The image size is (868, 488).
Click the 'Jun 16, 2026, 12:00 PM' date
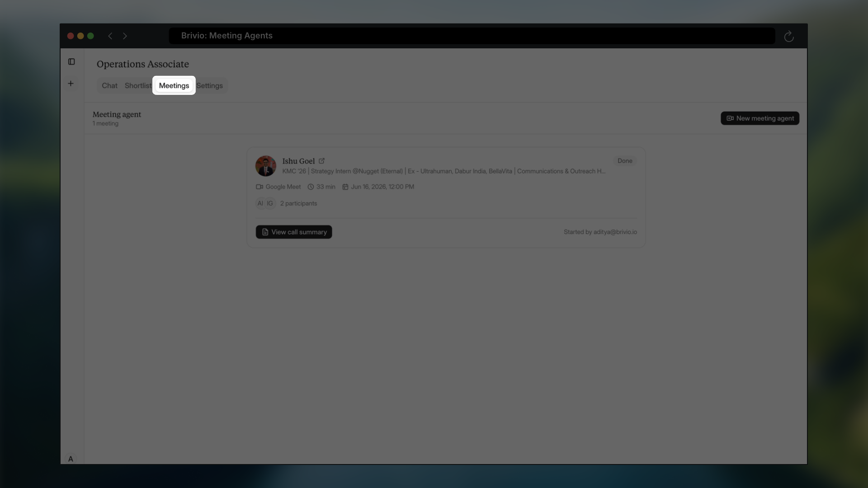tap(382, 187)
